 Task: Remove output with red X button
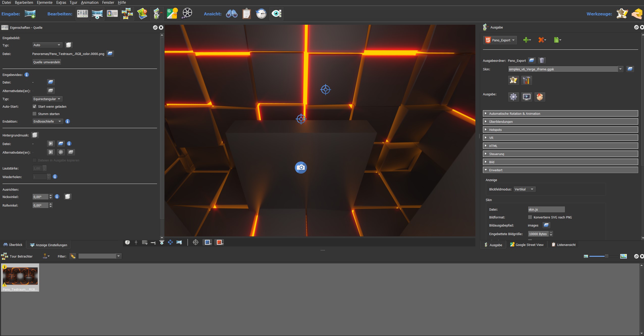tap(542, 40)
